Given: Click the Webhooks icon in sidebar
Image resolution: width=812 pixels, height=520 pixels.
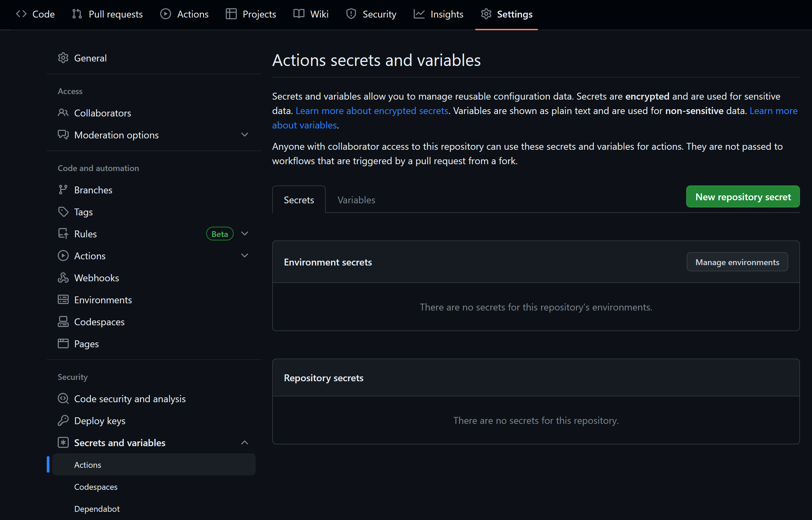Looking at the screenshot, I should 63,278.
